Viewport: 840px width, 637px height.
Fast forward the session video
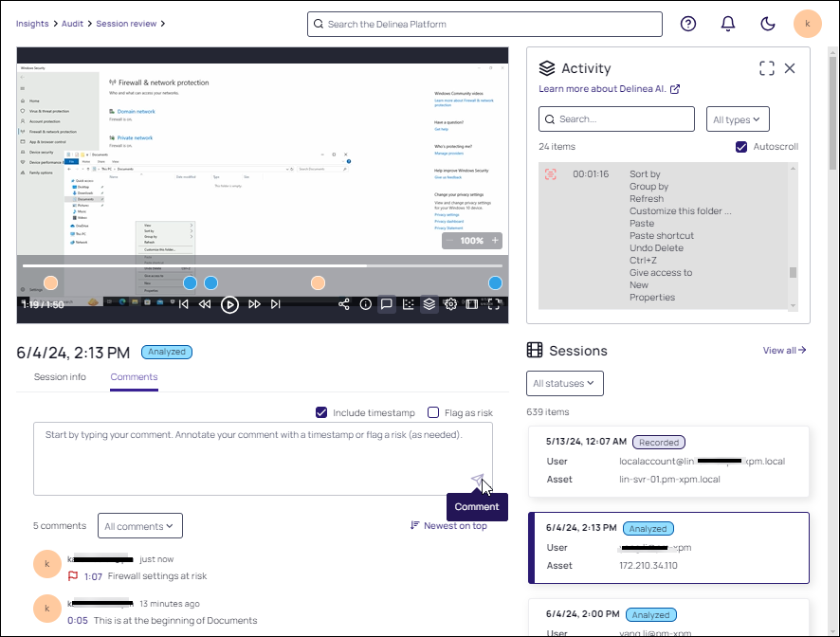tap(254, 304)
